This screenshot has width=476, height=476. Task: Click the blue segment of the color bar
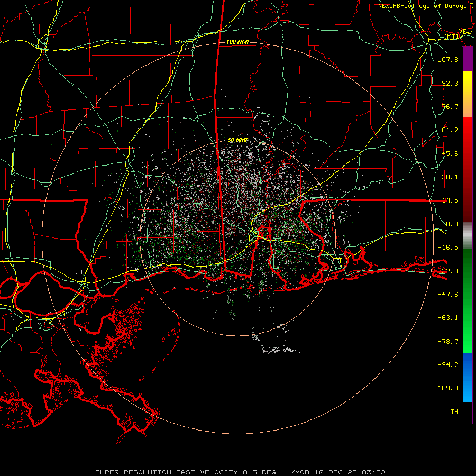tap(467, 377)
